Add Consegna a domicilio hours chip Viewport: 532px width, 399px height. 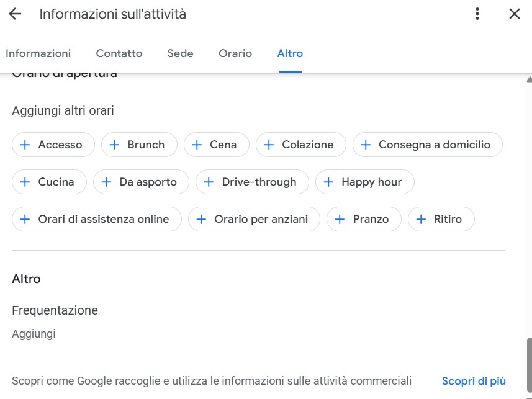427,145
